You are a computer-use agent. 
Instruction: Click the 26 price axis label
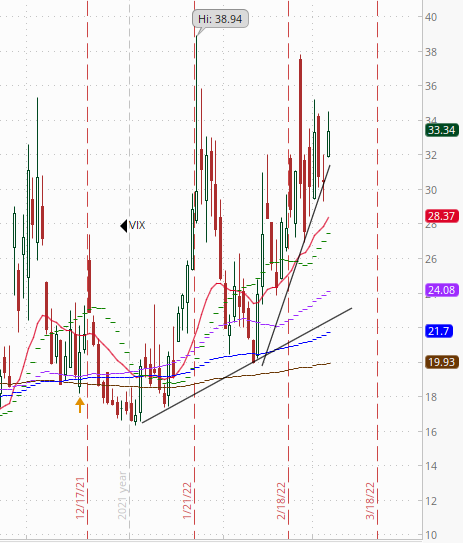(431, 259)
